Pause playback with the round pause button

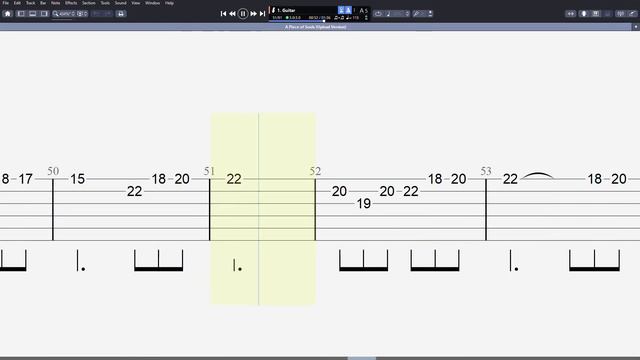pyautogui.click(x=243, y=14)
